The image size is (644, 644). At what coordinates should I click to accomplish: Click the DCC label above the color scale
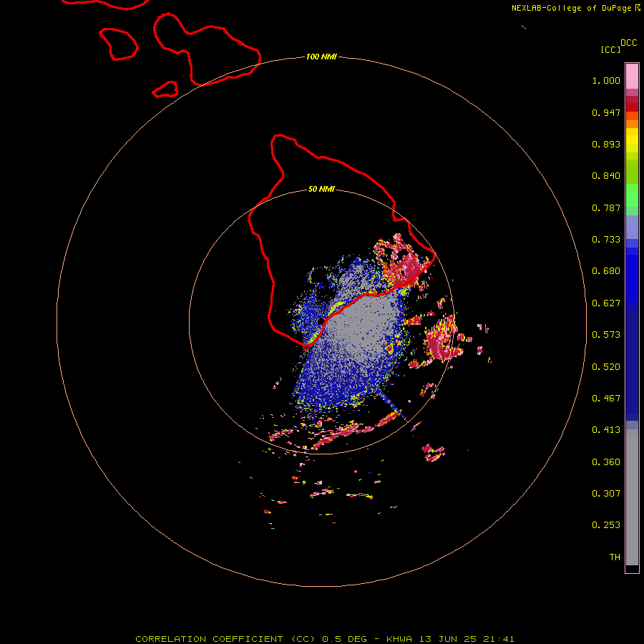pyautogui.click(x=628, y=43)
